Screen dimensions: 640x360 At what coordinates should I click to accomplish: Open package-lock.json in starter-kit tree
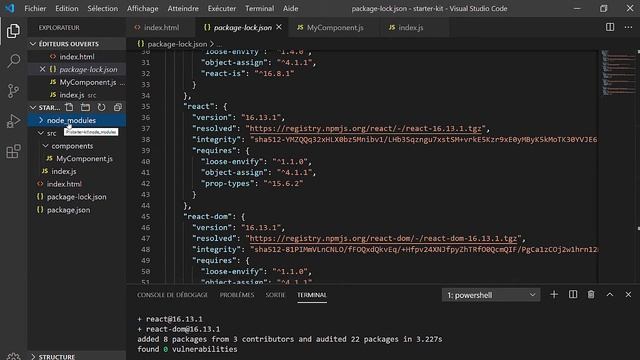coord(76,197)
